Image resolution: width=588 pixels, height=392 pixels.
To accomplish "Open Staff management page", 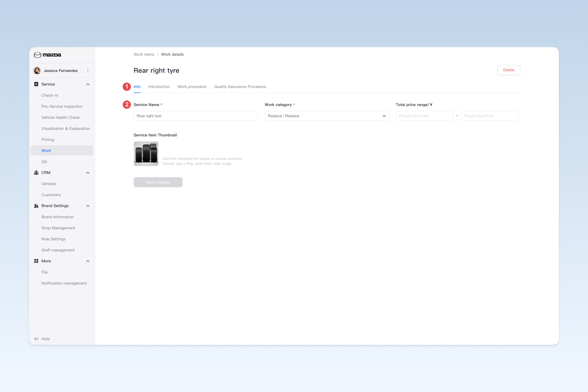I will pos(58,250).
